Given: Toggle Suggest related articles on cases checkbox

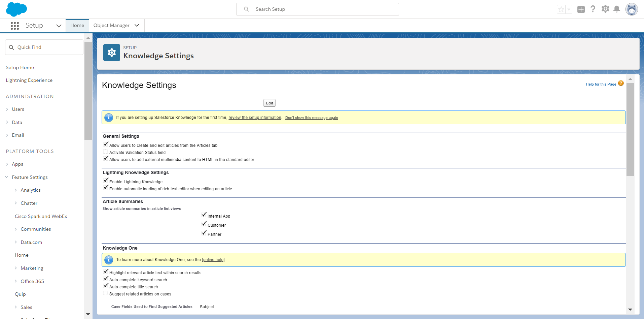Looking at the screenshot, I should pos(105,293).
